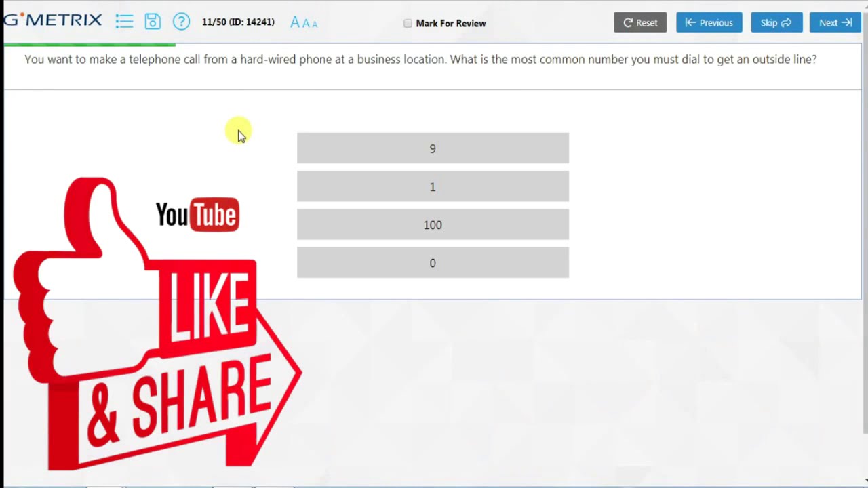Choose answer option 1
The width and height of the screenshot is (868, 488).
433,186
